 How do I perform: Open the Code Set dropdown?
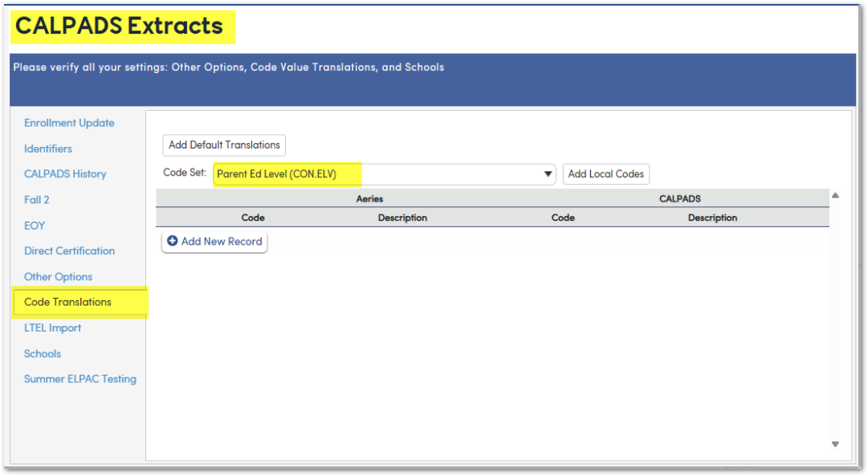(384, 174)
